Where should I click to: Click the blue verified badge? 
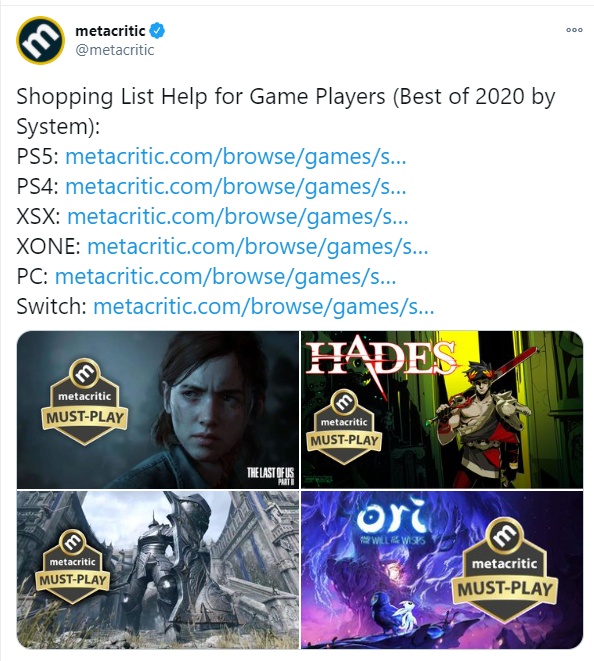[158, 30]
